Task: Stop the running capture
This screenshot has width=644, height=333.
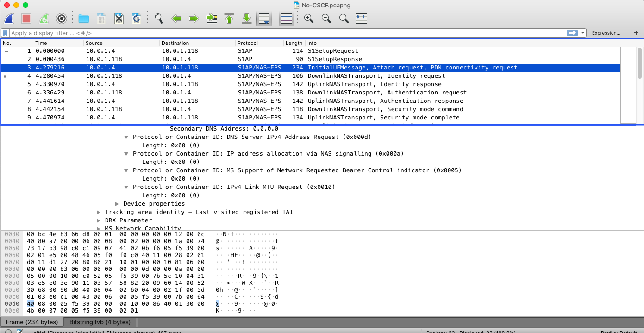Action: [x=26, y=18]
